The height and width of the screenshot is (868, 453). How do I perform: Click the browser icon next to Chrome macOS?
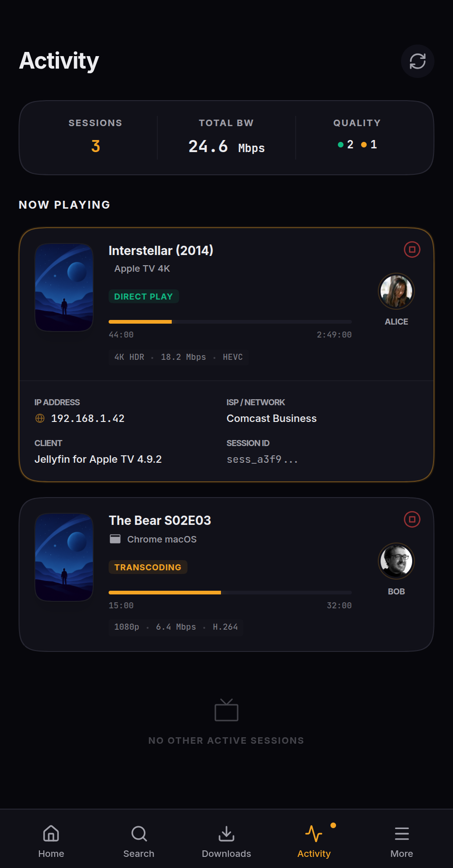coord(115,539)
